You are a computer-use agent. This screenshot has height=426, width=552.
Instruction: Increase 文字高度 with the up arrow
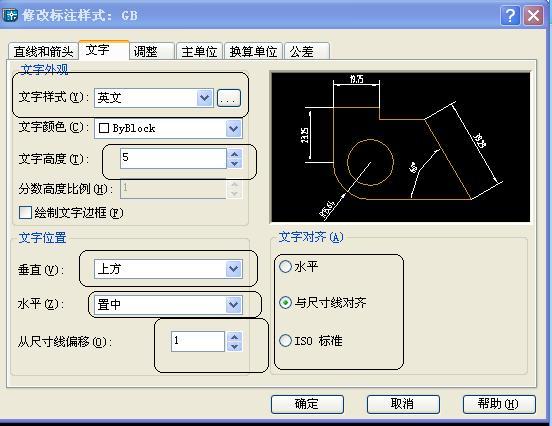click(234, 154)
